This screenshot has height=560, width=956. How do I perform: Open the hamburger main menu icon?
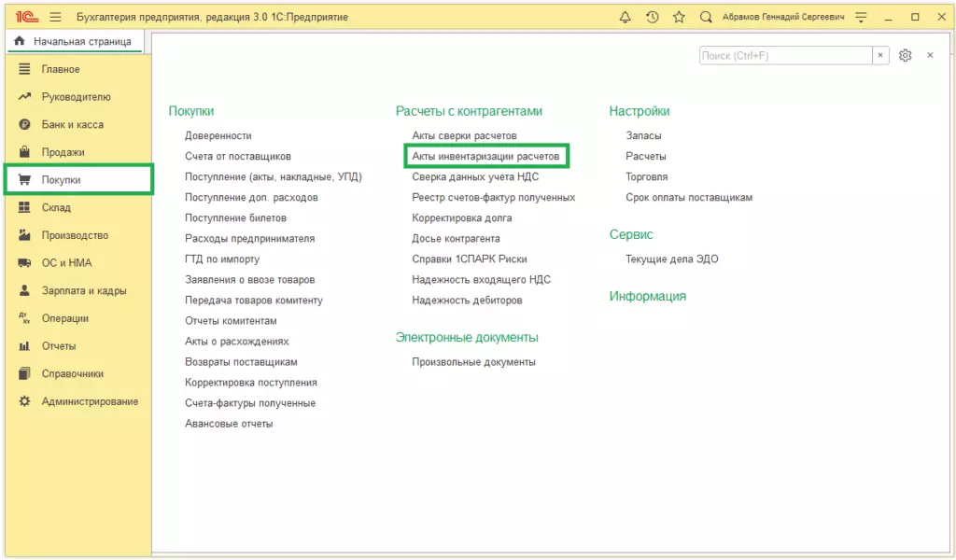[55, 17]
